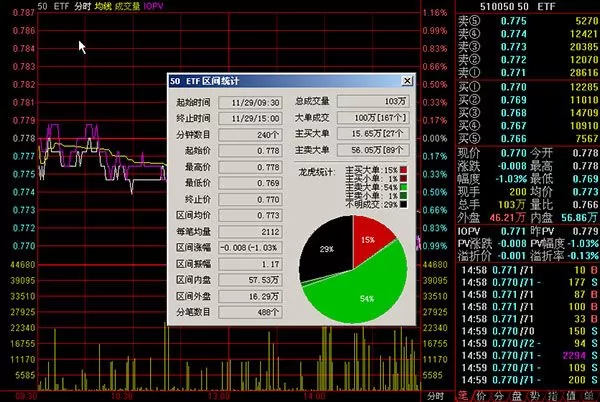Click the 分笔数目 field showing 488个
This screenshot has height=402, width=600.
[250, 312]
